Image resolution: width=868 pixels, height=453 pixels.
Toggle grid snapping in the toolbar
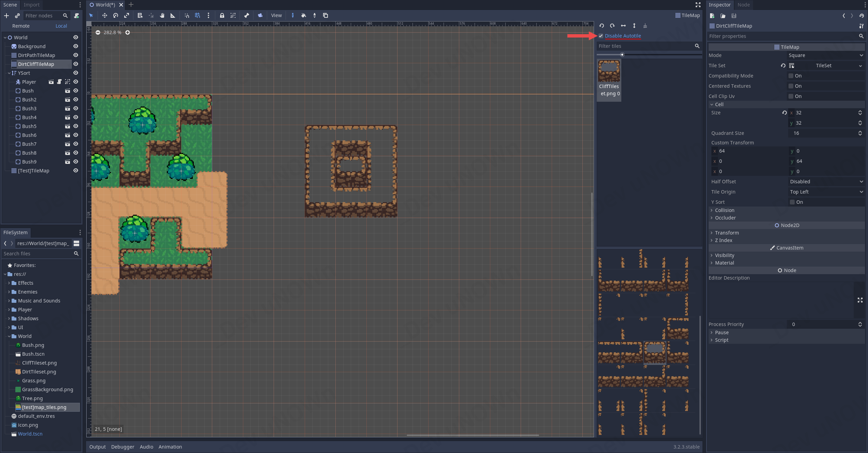coord(198,15)
